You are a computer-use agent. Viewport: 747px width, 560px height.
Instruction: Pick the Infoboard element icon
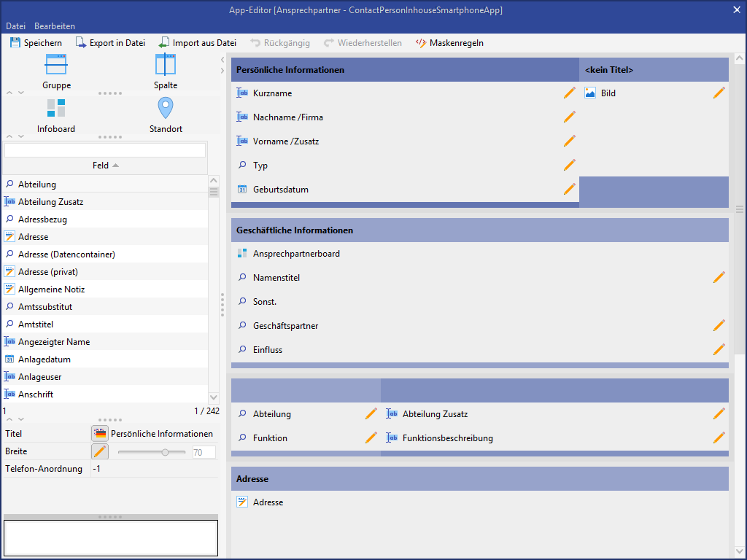[56, 108]
